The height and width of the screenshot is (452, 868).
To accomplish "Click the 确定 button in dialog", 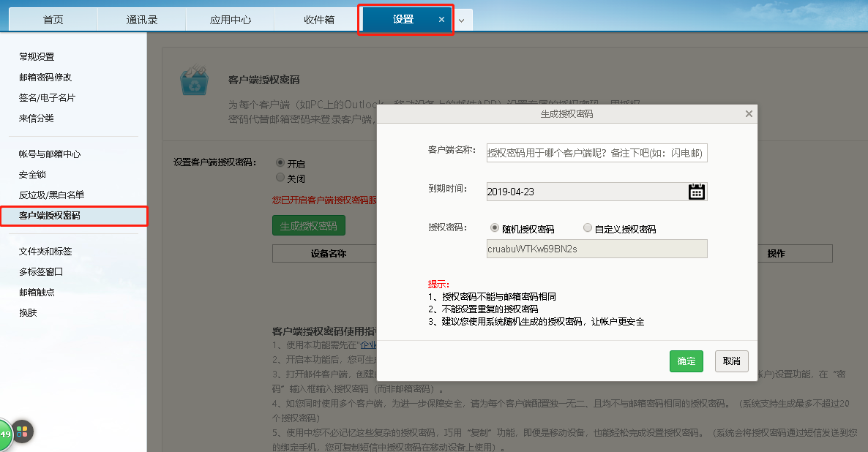I will tap(686, 361).
